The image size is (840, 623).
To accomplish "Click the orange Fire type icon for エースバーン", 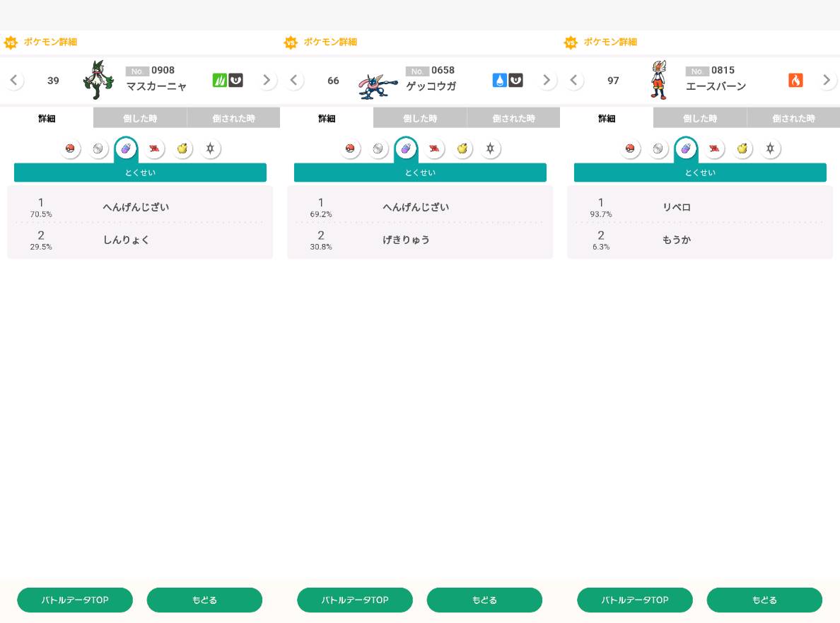I will click(795, 80).
